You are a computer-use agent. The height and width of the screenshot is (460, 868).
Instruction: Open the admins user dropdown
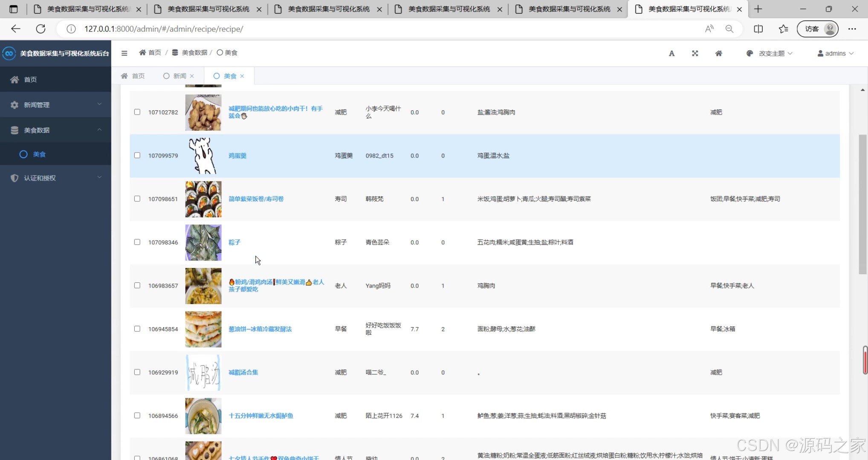[835, 53]
